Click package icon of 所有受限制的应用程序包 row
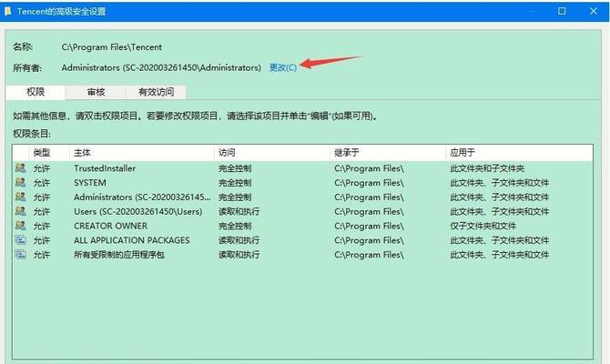Image resolution: width=610 pixels, height=364 pixels. click(21, 254)
